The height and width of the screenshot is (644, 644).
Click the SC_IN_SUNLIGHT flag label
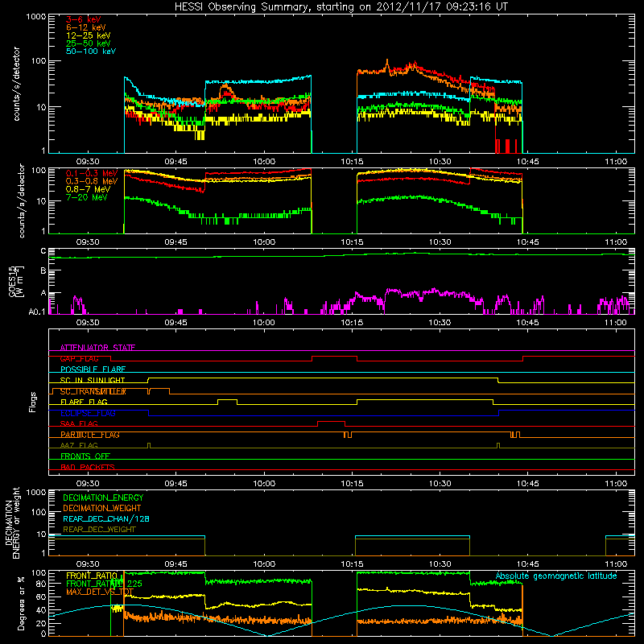pos(93,380)
